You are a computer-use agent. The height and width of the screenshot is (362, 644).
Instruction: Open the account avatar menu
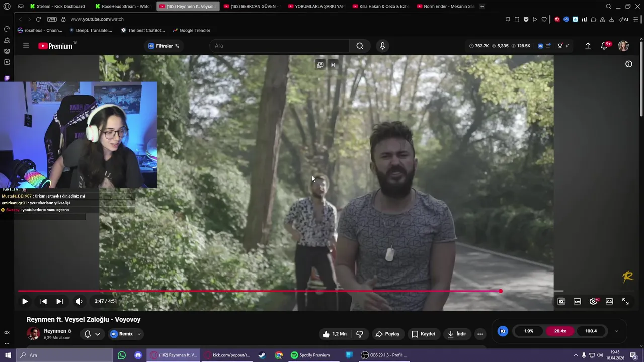[x=623, y=46]
